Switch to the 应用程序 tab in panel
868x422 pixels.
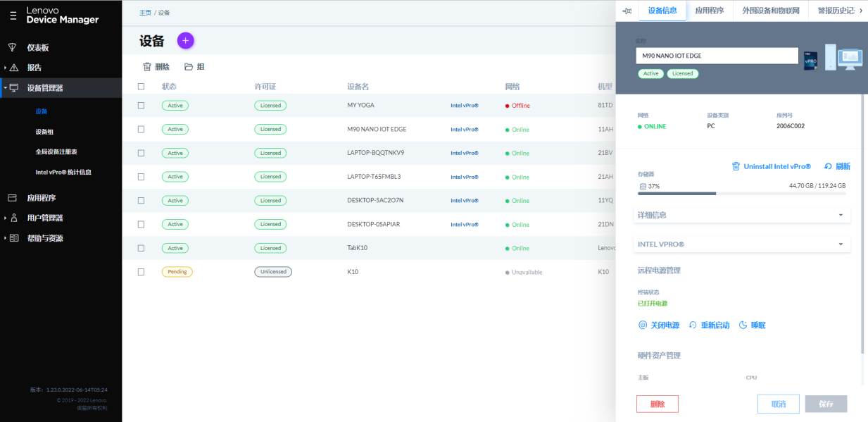pos(710,11)
